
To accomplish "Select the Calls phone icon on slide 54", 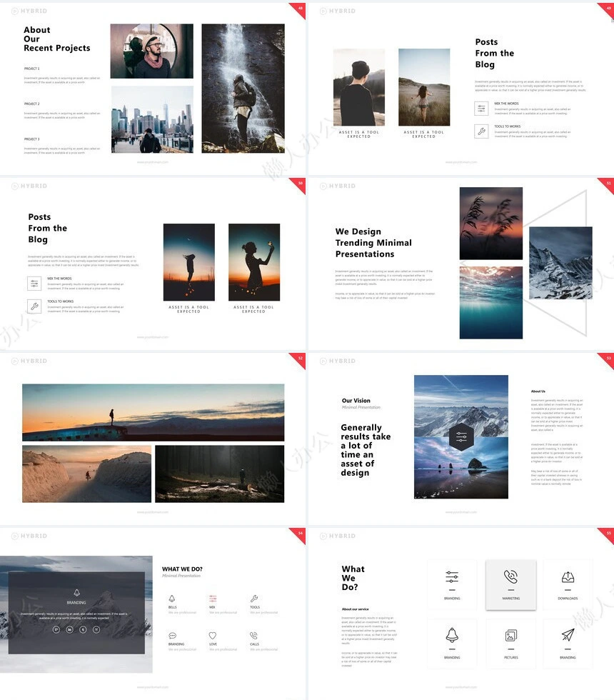I will [x=253, y=635].
